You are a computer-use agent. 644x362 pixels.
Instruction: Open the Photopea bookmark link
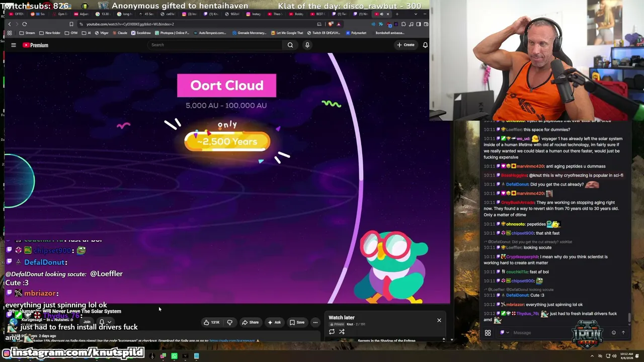pos(172,33)
